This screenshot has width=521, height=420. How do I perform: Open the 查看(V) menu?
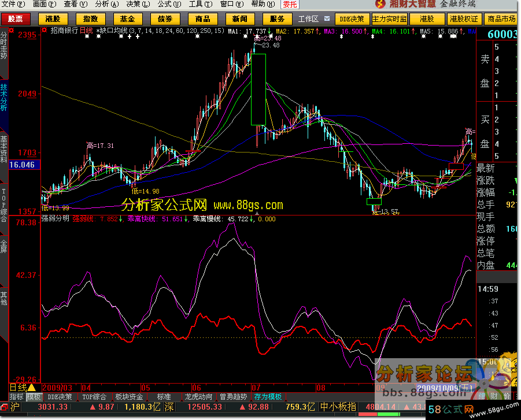[76, 4]
